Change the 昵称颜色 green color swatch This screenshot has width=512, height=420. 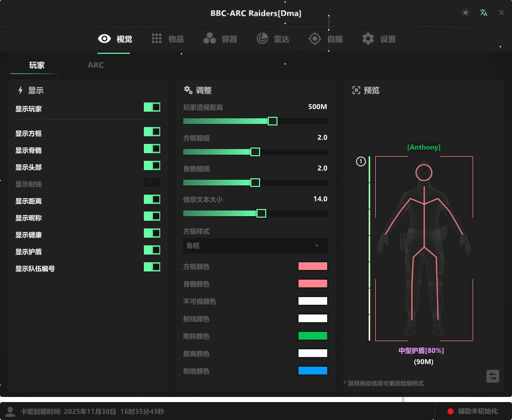(x=312, y=335)
